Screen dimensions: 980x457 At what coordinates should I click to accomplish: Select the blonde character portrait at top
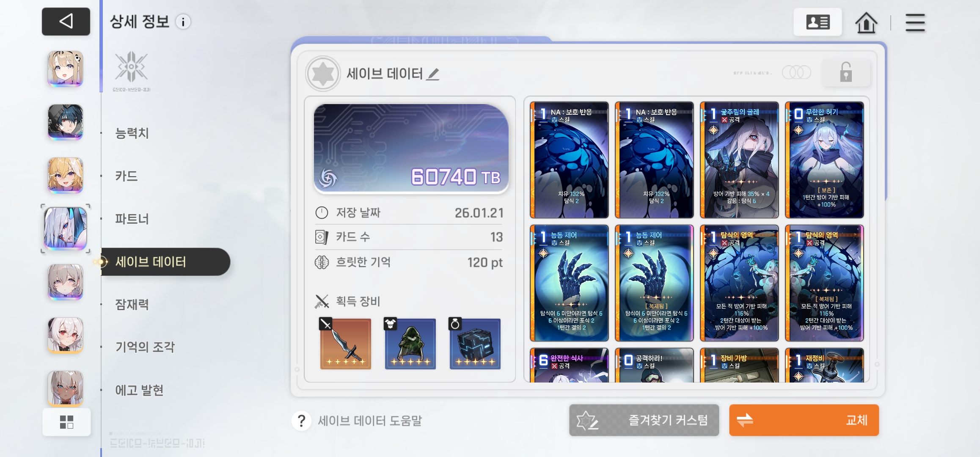(x=65, y=69)
